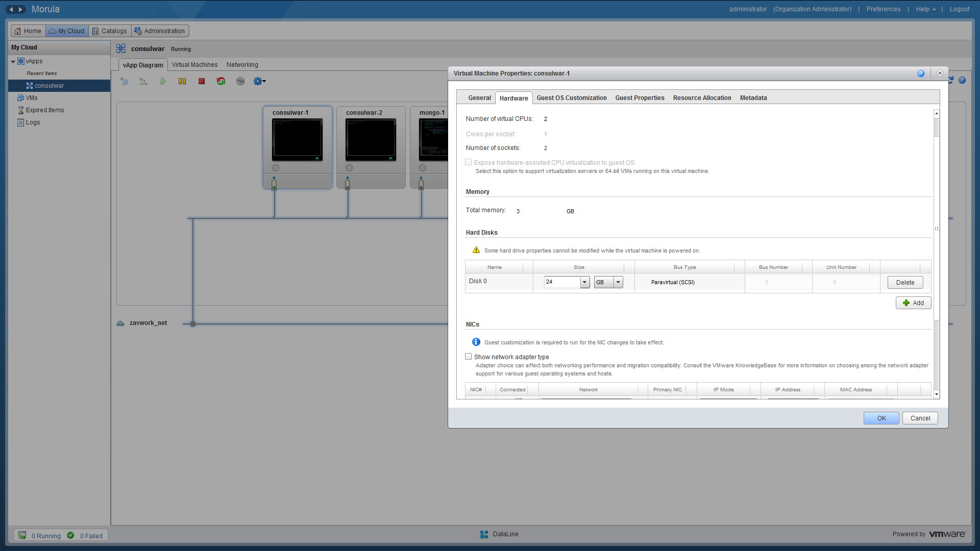Click the Add network icon in vApp toolbar
The width and height of the screenshot is (980, 551).
pyautogui.click(x=143, y=81)
